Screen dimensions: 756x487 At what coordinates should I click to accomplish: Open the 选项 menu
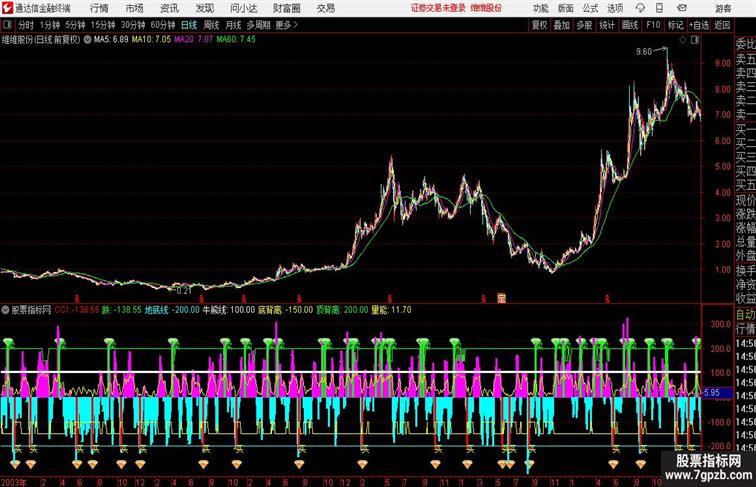(x=615, y=8)
